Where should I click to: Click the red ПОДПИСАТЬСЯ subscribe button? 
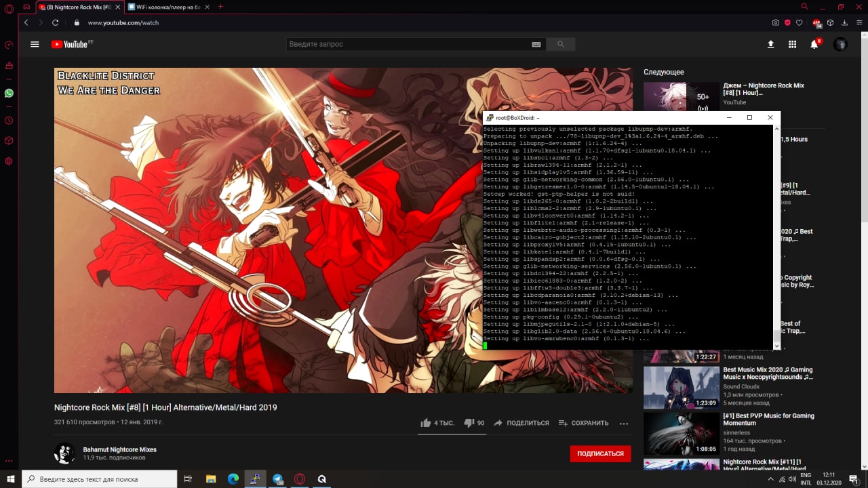600,453
